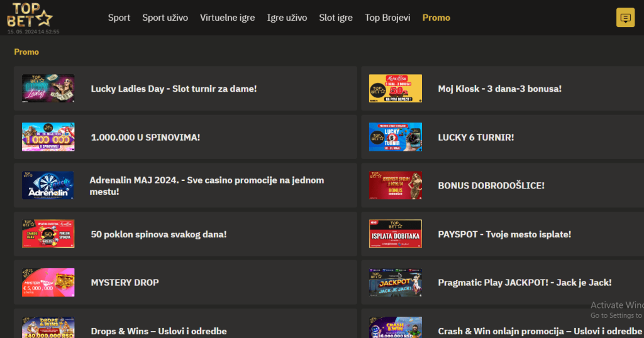Open 50 poklon spinova svakog dana promo

pyautogui.click(x=158, y=234)
